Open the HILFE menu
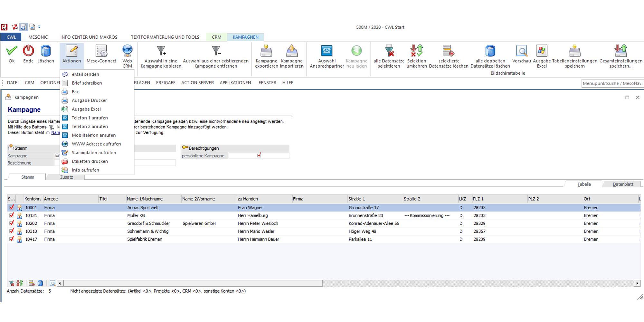Image resolution: width=644 pixels, height=322 pixels. pos(288,83)
